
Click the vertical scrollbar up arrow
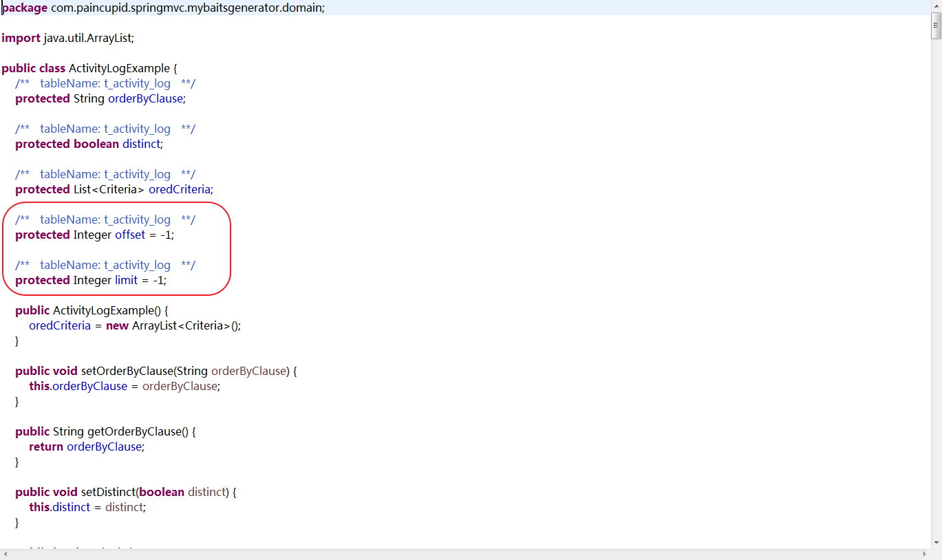tap(936, 6)
